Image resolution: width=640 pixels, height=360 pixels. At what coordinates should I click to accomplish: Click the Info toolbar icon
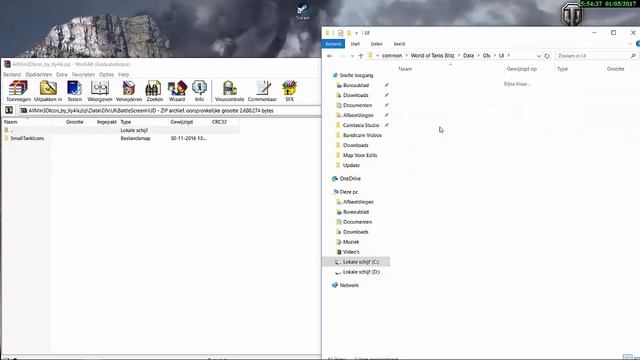pyautogui.click(x=199, y=91)
